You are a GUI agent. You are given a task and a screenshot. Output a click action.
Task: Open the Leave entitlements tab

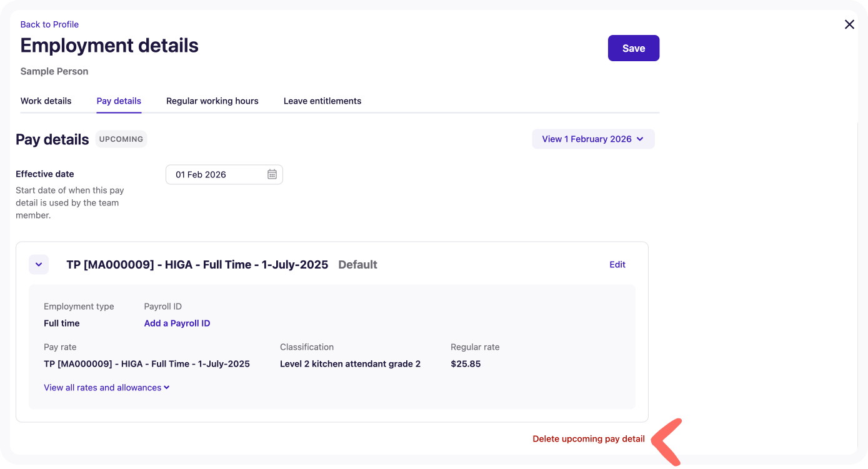tap(322, 101)
